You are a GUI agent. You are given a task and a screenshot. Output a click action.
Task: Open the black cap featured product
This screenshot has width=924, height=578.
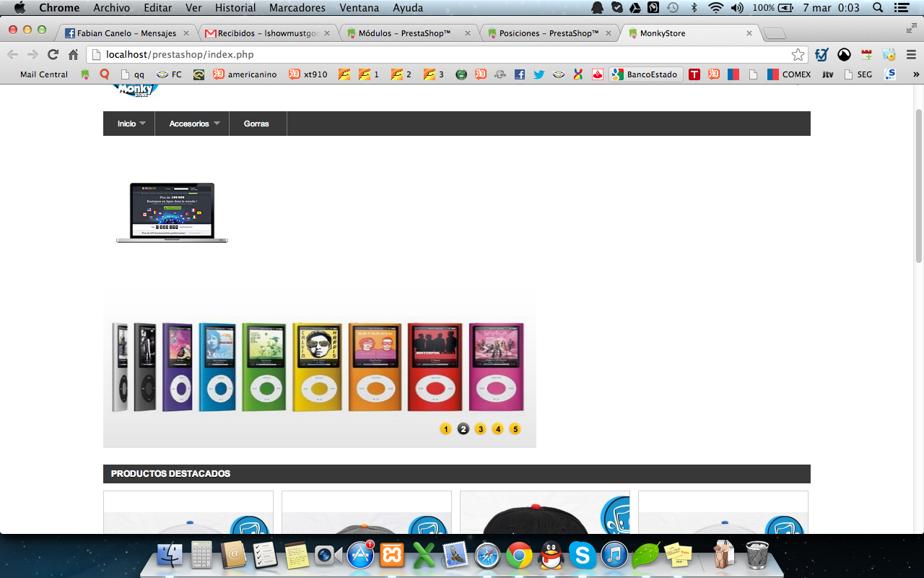[544, 513]
